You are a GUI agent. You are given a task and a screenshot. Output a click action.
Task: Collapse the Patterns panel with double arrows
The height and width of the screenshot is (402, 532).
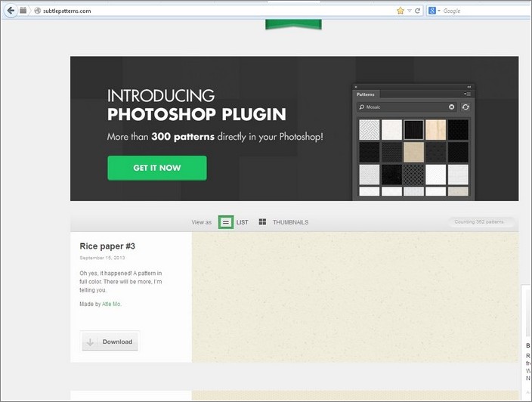(469, 87)
